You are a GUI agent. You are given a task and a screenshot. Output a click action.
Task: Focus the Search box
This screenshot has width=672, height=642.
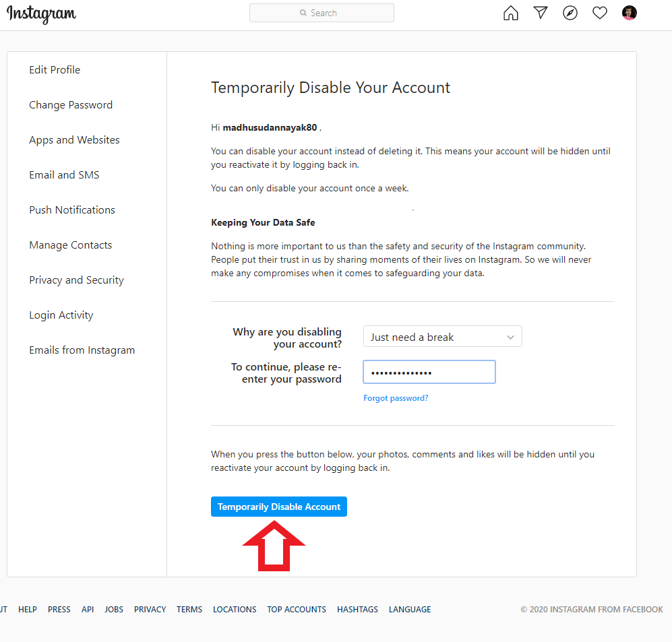tap(322, 13)
